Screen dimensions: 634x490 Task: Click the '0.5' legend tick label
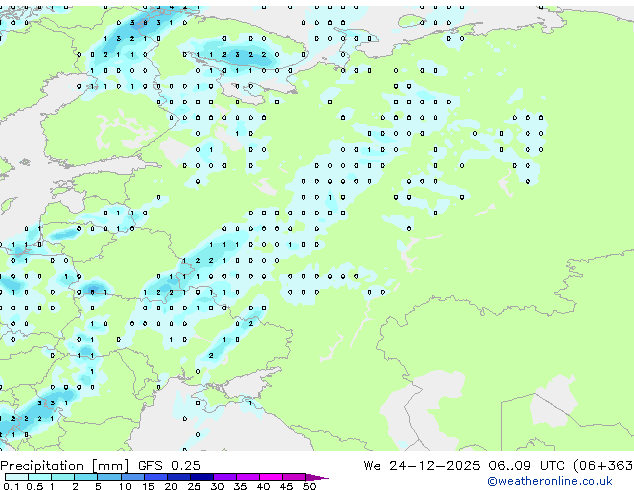[x=35, y=486]
